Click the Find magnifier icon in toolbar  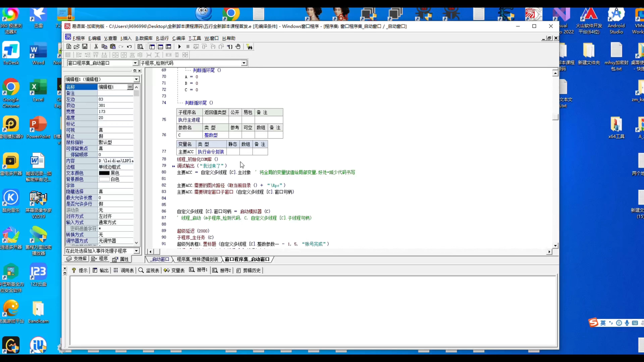pos(140,46)
